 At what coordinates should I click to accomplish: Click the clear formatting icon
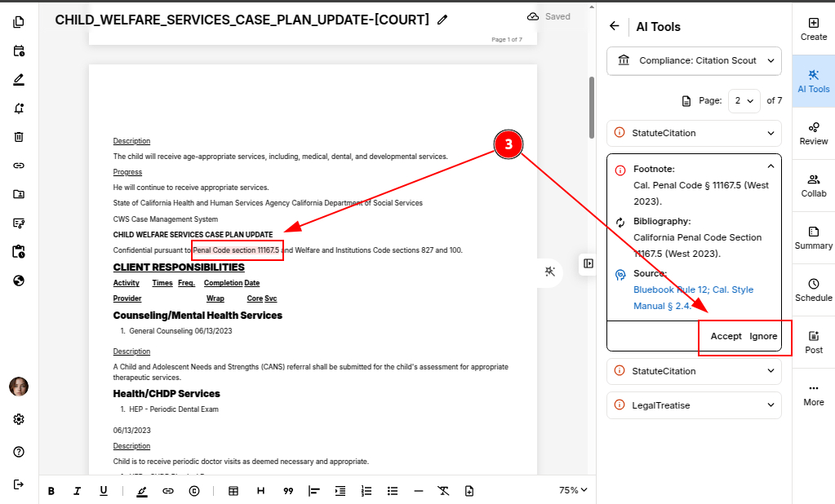(443, 491)
